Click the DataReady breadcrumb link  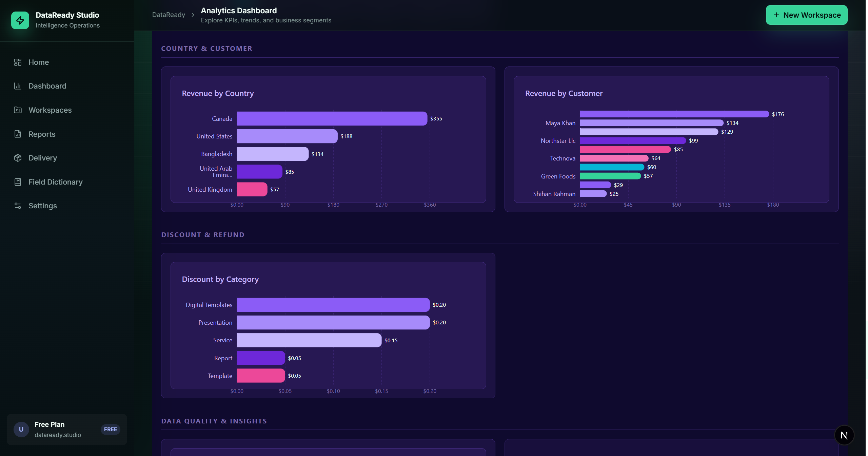click(x=169, y=15)
